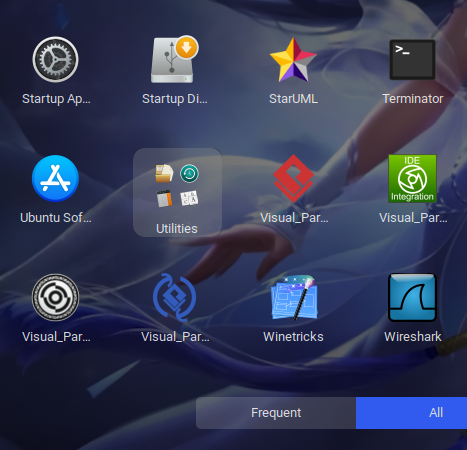Launch Wireshark shark fin icon
The width and height of the screenshot is (467, 450).
click(x=412, y=297)
